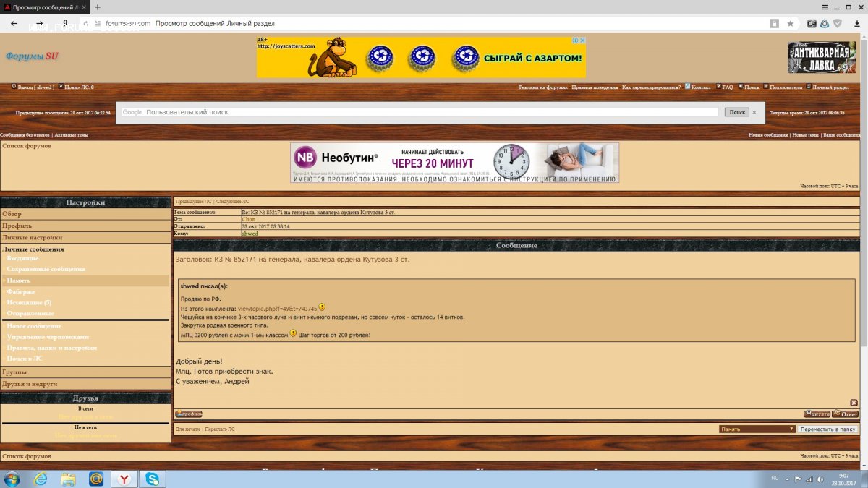Screen dimensions: 868x488
Task: Open the RU language selector
Action: (775, 479)
